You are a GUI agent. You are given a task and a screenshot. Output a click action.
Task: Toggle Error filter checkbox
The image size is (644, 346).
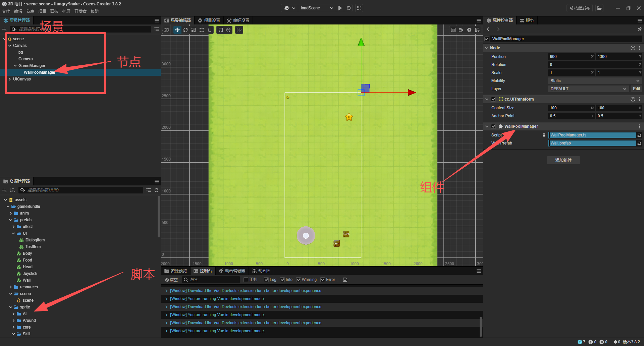[323, 280]
